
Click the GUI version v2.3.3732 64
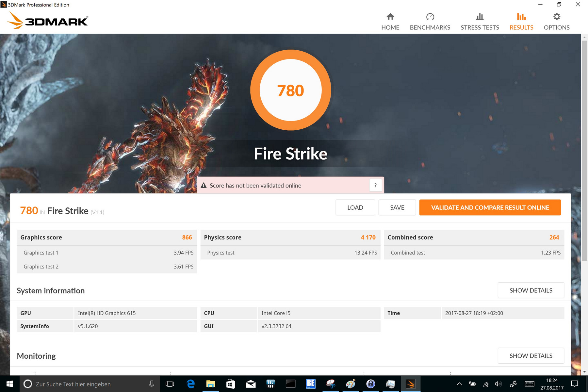point(276,326)
